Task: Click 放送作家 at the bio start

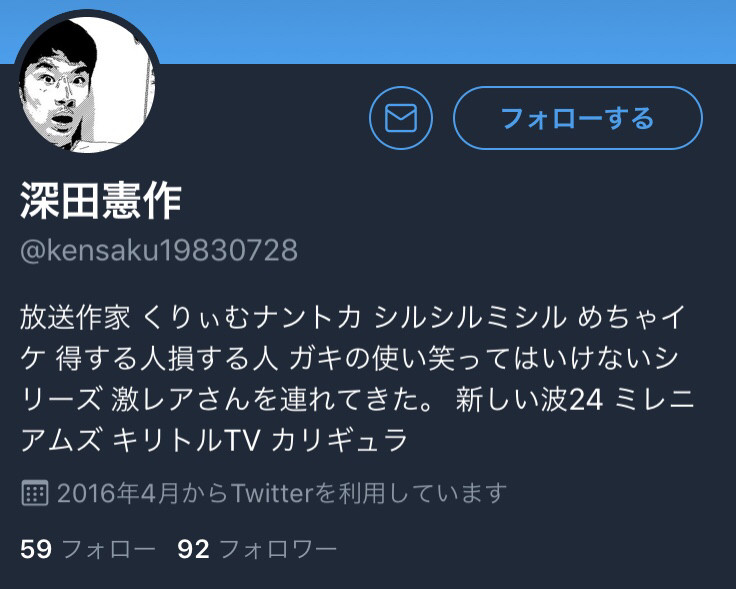Action: [75, 318]
